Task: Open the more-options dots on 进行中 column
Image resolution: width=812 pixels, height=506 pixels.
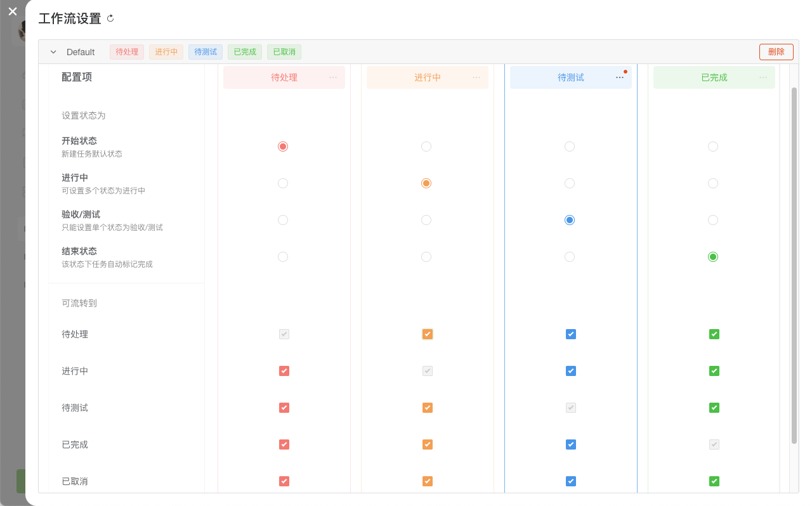Action: (x=476, y=77)
